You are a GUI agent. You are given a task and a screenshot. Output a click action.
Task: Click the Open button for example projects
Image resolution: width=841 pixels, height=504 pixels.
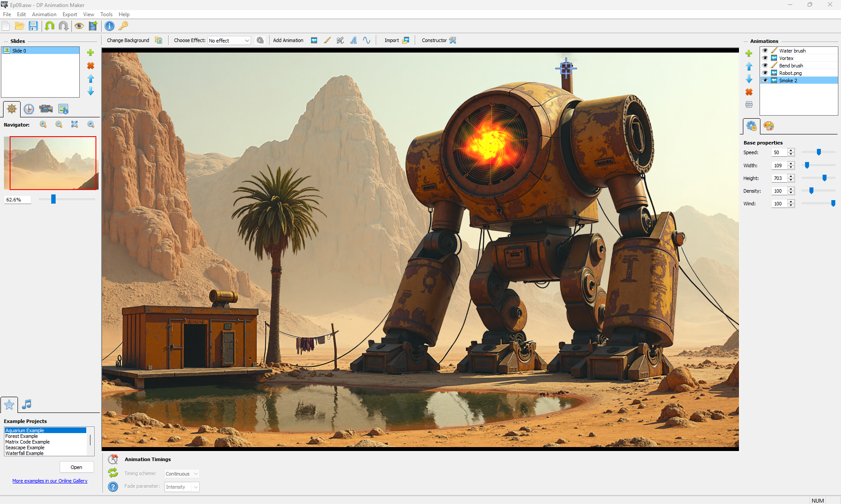tap(76, 467)
